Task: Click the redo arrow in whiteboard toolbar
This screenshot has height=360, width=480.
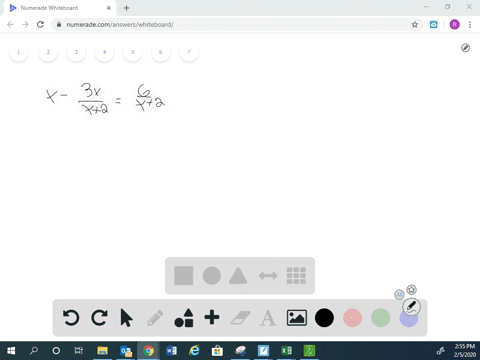Action: (x=99, y=318)
